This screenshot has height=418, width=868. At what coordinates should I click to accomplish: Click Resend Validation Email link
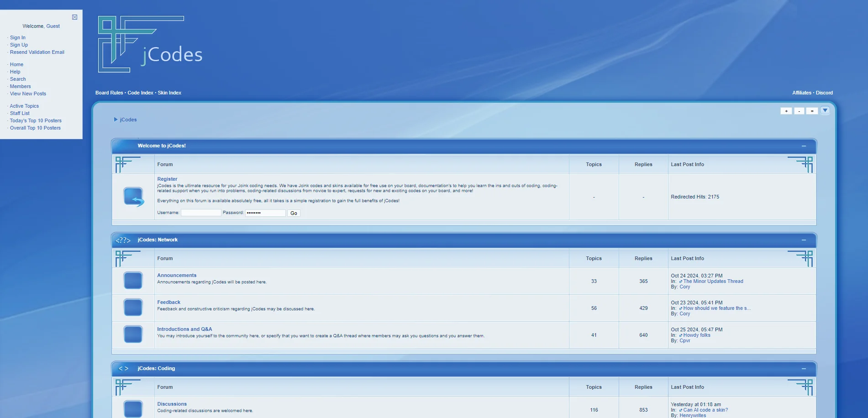(x=37, y=52)
